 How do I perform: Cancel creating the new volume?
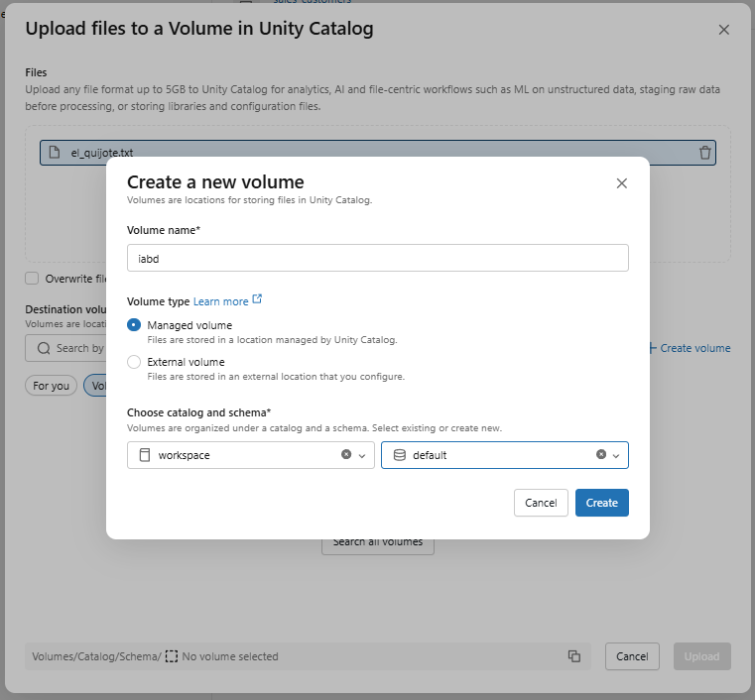541,503
